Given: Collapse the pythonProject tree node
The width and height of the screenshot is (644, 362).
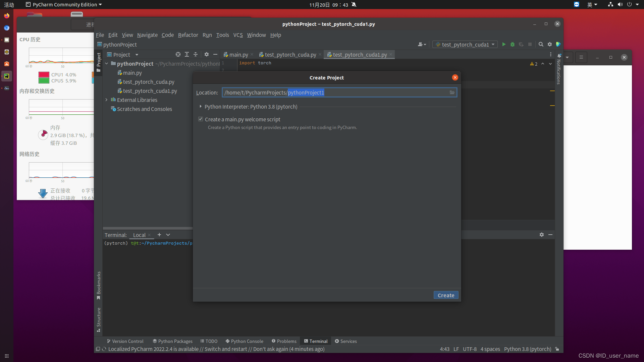Looking at the screenshot, I should [107, 63].
